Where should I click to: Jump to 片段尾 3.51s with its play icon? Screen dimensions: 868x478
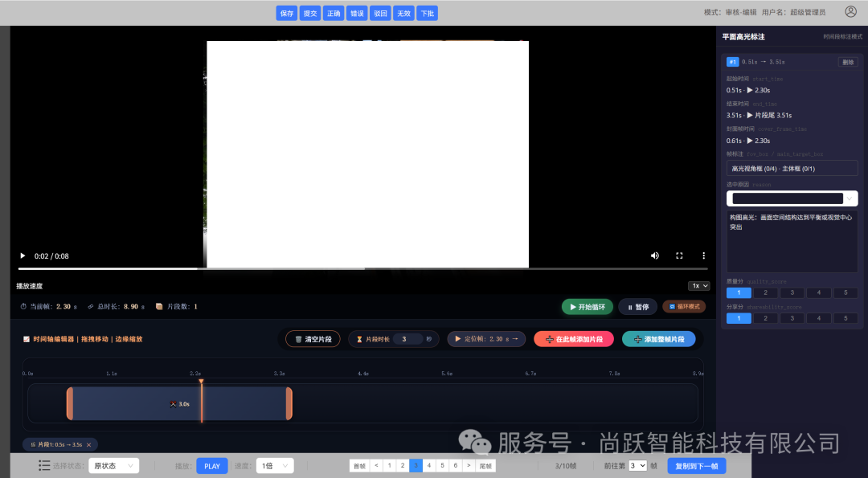click(750, 115)
